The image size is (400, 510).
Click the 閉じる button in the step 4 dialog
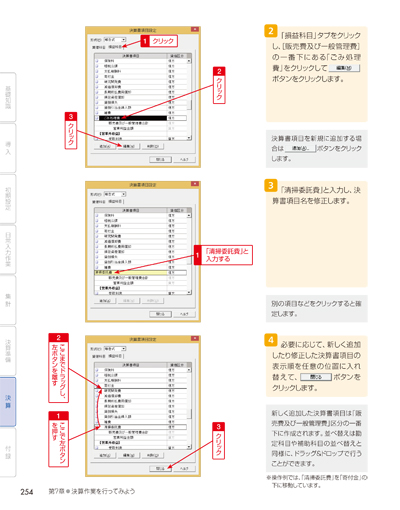160,468
